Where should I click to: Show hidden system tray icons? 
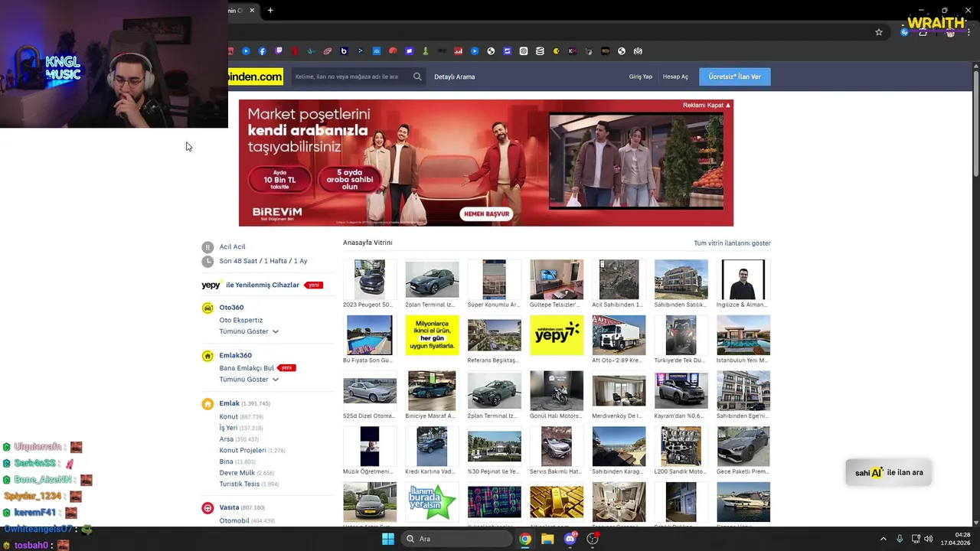click(x=883, y=539)
